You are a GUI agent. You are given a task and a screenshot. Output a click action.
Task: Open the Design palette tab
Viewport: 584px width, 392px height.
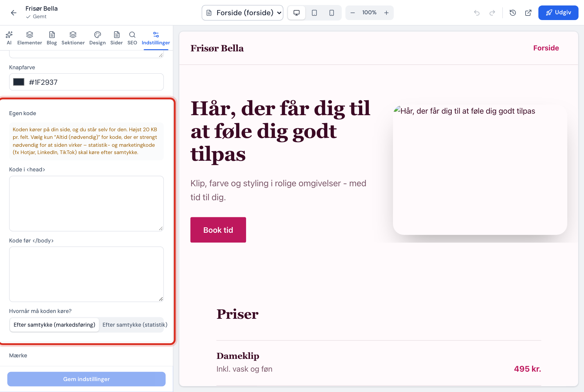(97, 38)
